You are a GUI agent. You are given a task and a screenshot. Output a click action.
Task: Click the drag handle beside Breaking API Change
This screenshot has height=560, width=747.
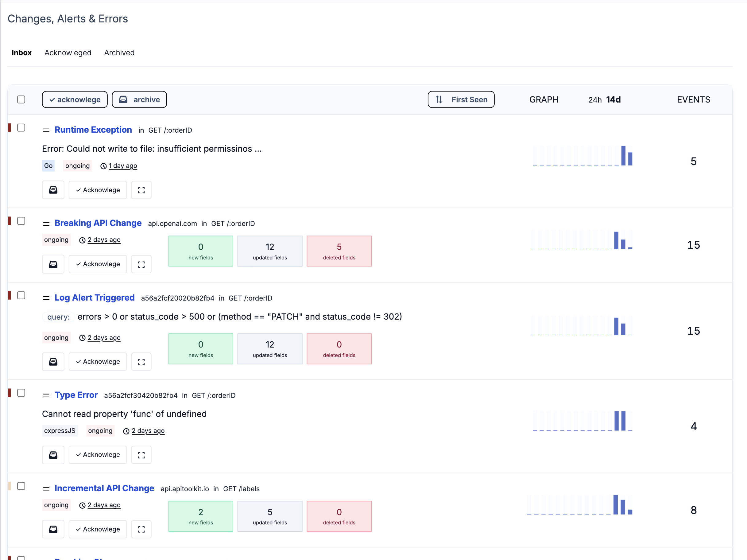coord(46,223)
